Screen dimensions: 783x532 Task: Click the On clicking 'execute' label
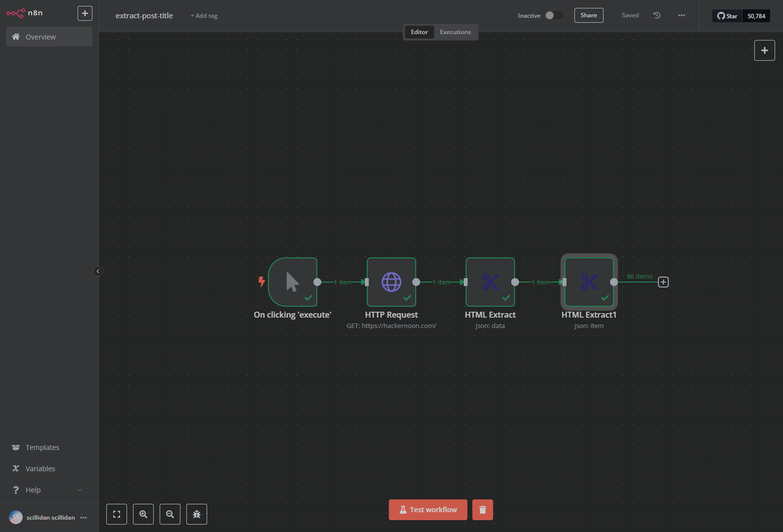click(x=293, y=315)
